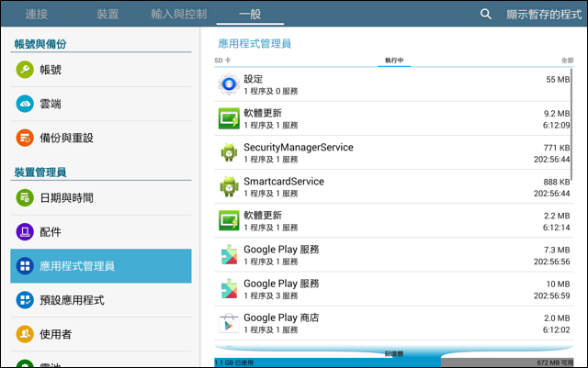588x368 pixels.
Task: Tap the 預設應用程式 blue icon
Action: coord(25,300)
